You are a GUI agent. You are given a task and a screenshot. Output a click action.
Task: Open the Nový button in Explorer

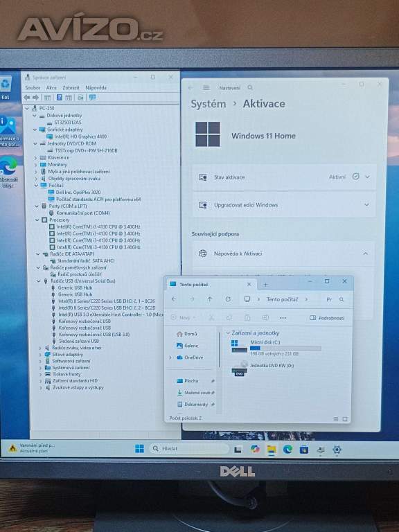click(x=183, y=318)
